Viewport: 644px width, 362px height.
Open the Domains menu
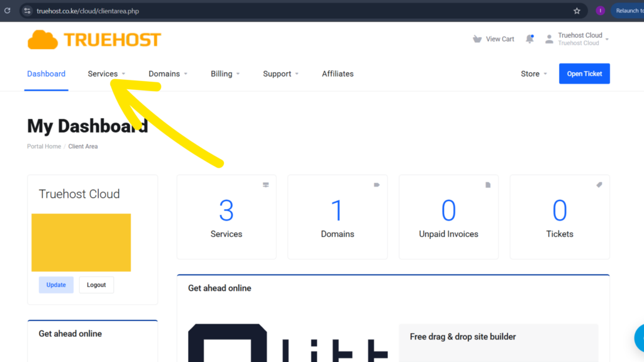[x=168, y=74]
